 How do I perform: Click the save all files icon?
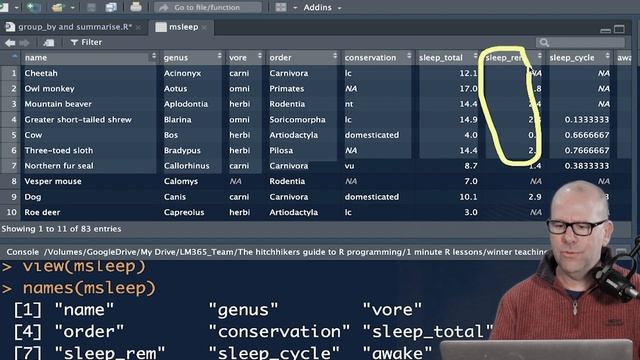click(x=111, y=7)
